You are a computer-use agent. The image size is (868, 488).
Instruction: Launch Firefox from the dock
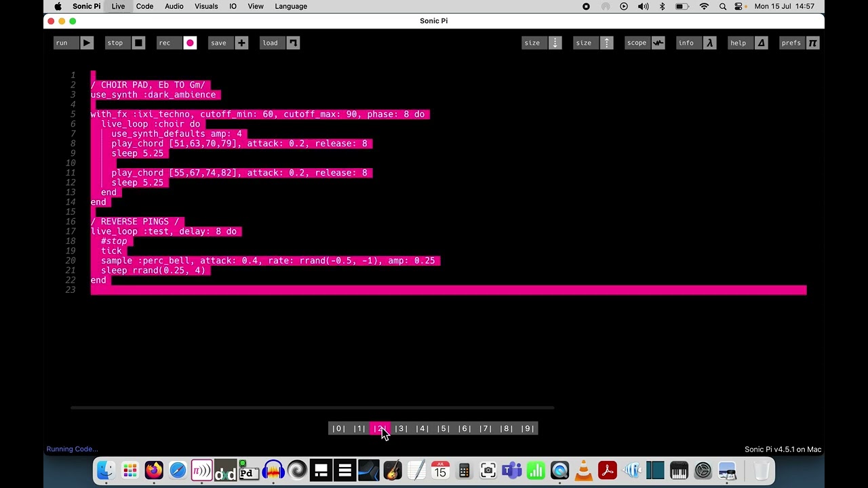click(x=154, y=470)
